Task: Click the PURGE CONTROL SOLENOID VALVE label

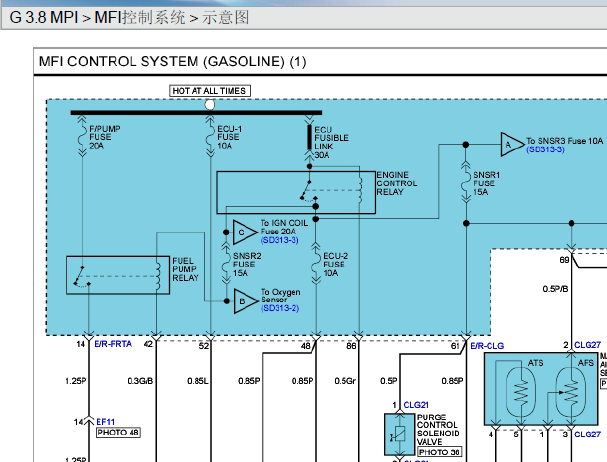Action: tap(438, 429)
